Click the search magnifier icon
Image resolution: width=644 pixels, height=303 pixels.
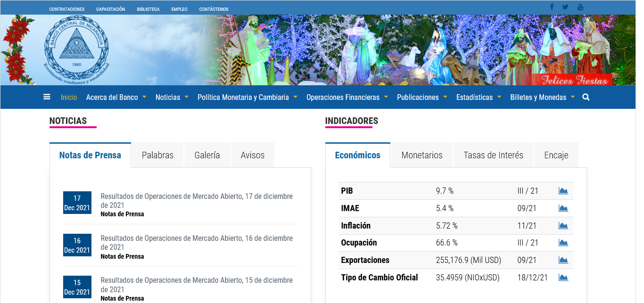(586, 97)
